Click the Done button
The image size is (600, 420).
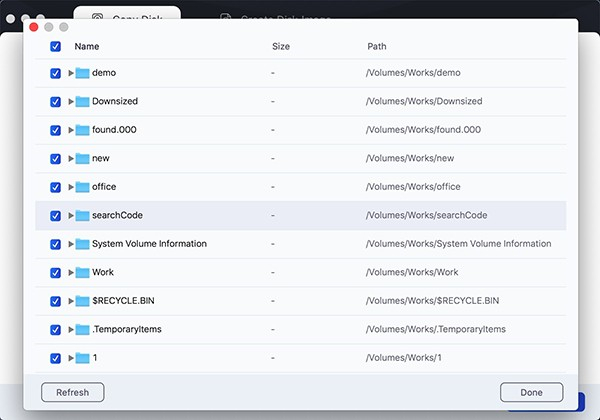pos(531,392)
